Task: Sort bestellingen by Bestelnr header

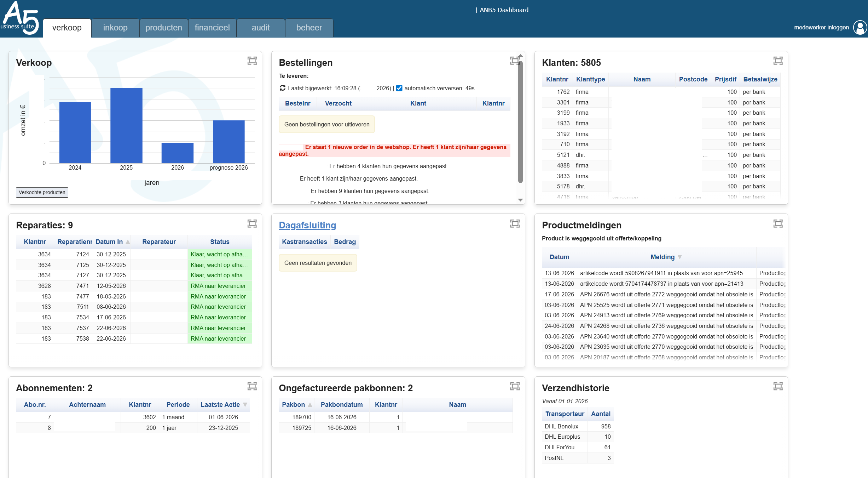Action: [298, 103]
